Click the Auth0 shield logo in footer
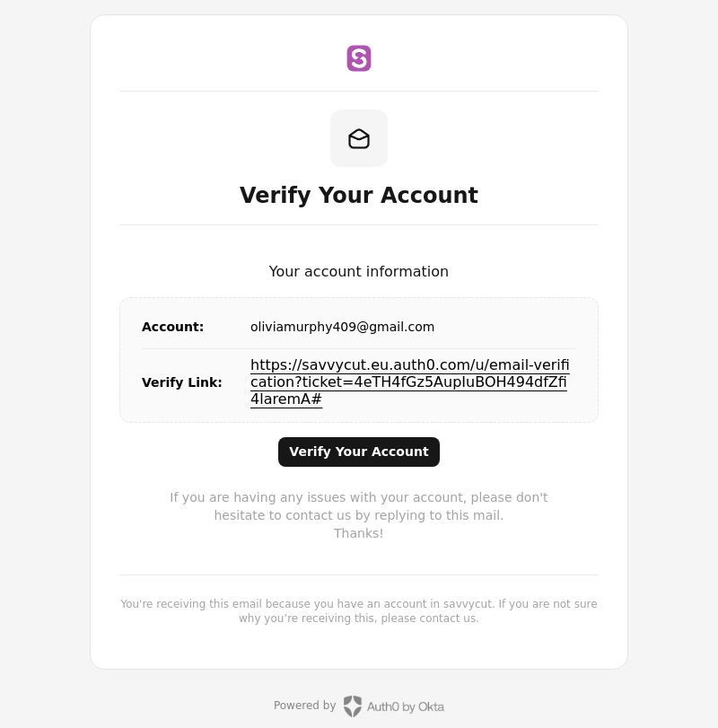 353,706
